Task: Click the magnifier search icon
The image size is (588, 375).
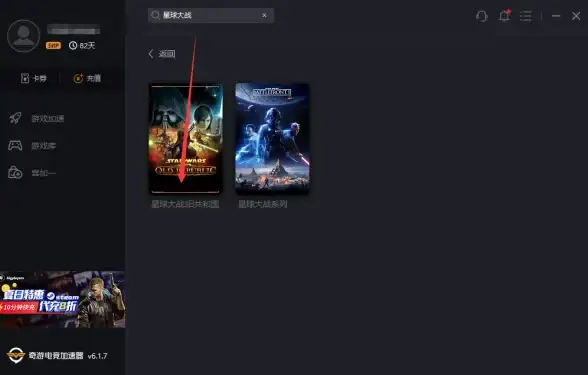Action: pos(155,15)
